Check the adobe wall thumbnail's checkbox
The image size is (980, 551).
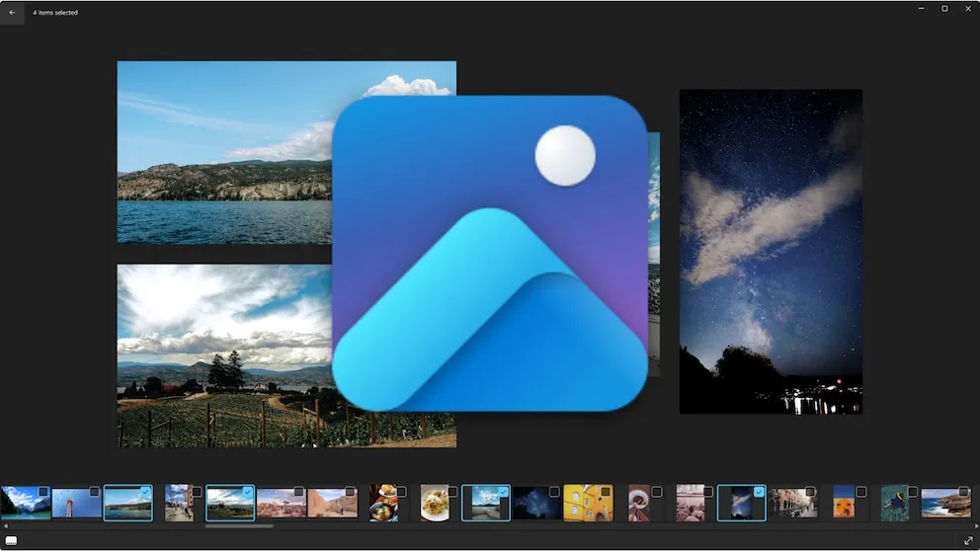click(350, 493)
